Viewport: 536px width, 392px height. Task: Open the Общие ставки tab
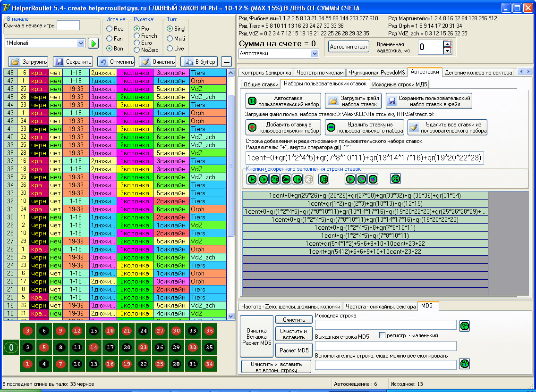point(260,84)
